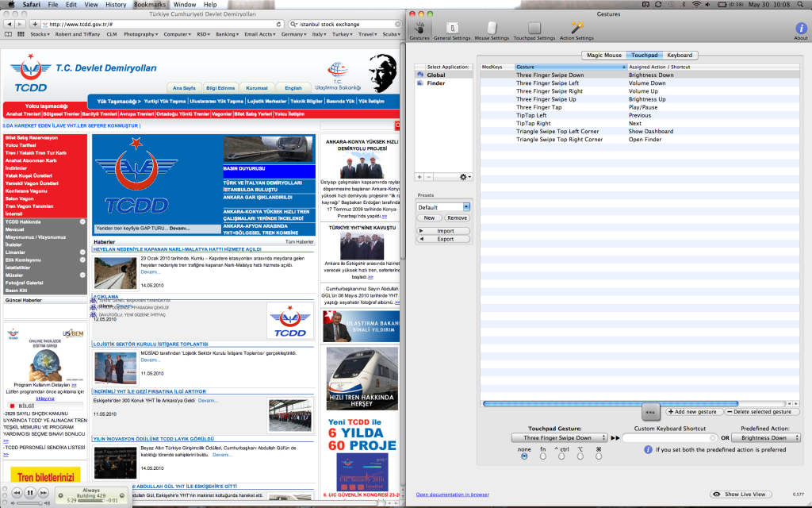Adjust the mini player volume slider
The image size is (812, 508).
click(29, 502)
